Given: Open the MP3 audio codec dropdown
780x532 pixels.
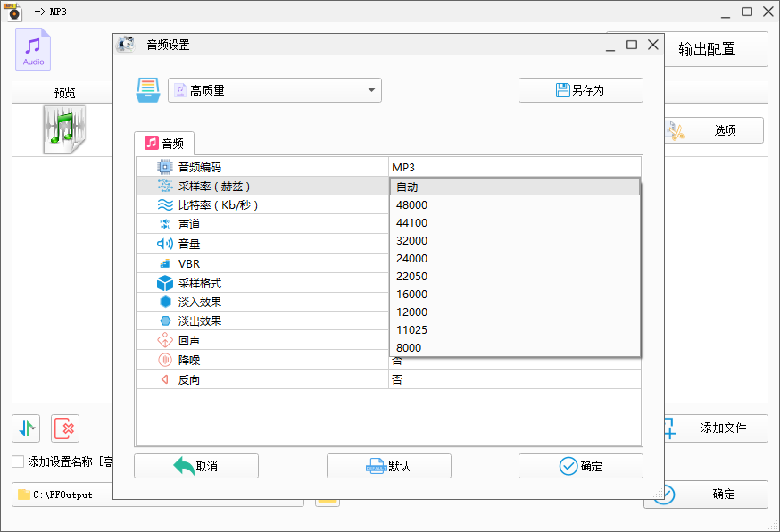Looking at the screenshot, I should coord(513,167).
